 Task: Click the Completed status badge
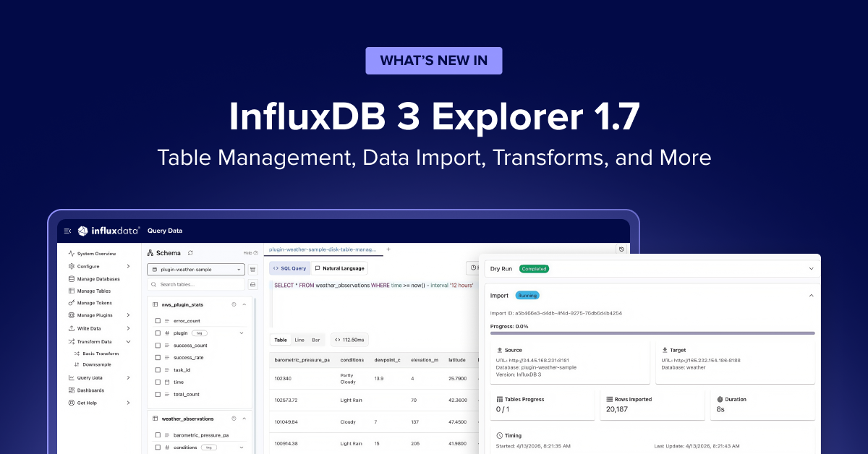tap(534, 268)
